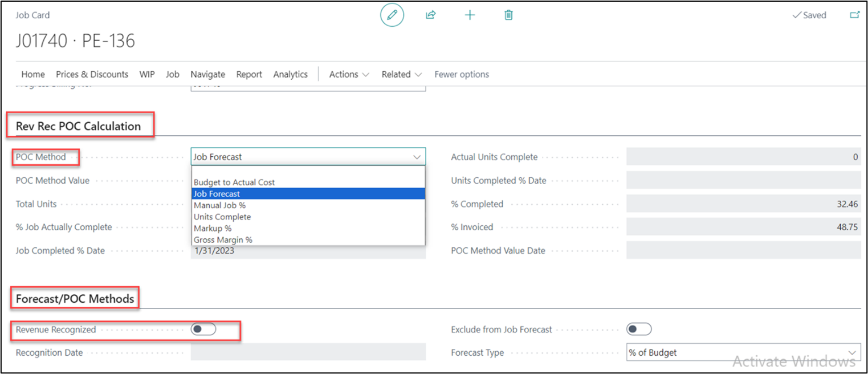
Task: Click the pop-out window icon at top right
Action: click(854, 15)
